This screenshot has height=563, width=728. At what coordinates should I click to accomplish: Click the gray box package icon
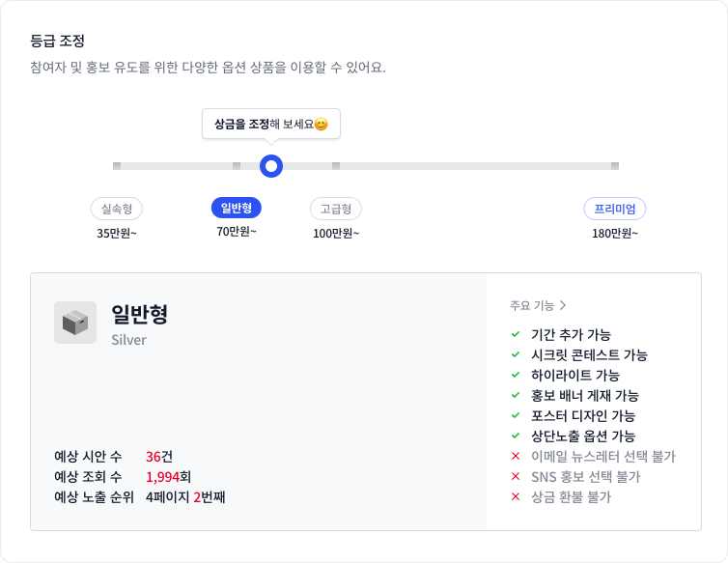[x=75, y=323]
